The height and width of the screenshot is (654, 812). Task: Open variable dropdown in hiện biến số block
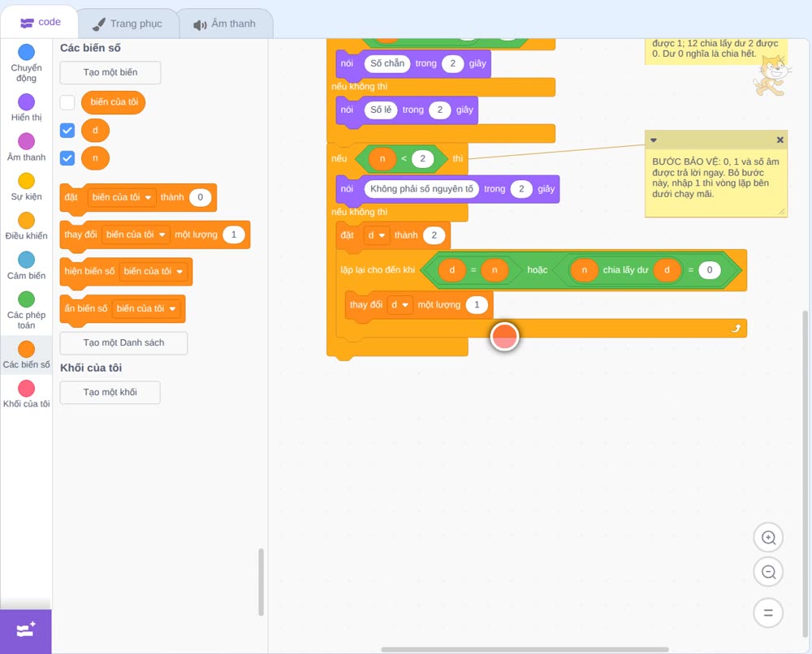tap(153, 272)
